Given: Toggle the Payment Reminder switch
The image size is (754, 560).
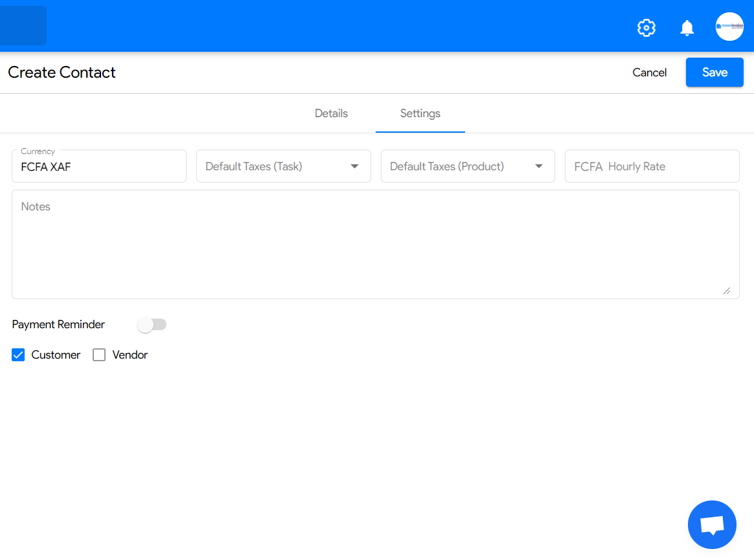Looking at the screenshot, I should [x=152, y=324].
